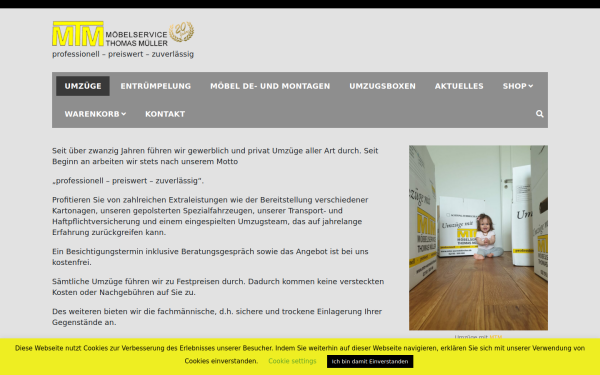Viewport: 600px width, 375px height.
Task: Click the MTM Möbelservice logo
Action: tap(123, 34)
